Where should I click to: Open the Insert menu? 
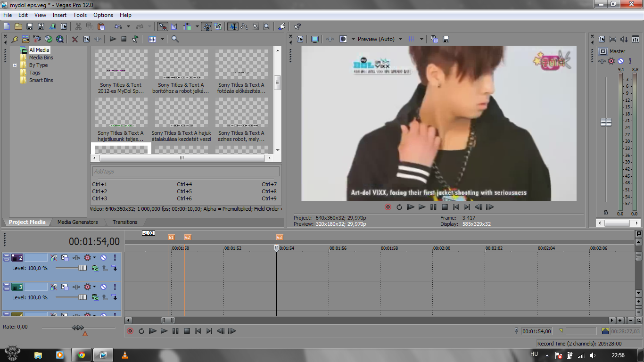click(59, 15)
